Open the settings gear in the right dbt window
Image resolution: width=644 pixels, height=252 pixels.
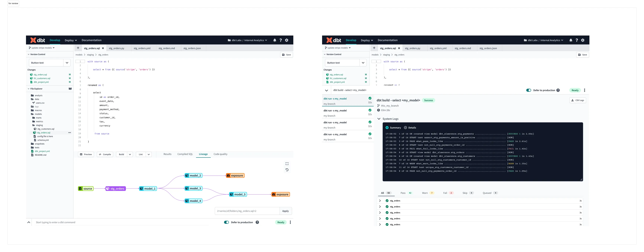(x=583, y=40)
